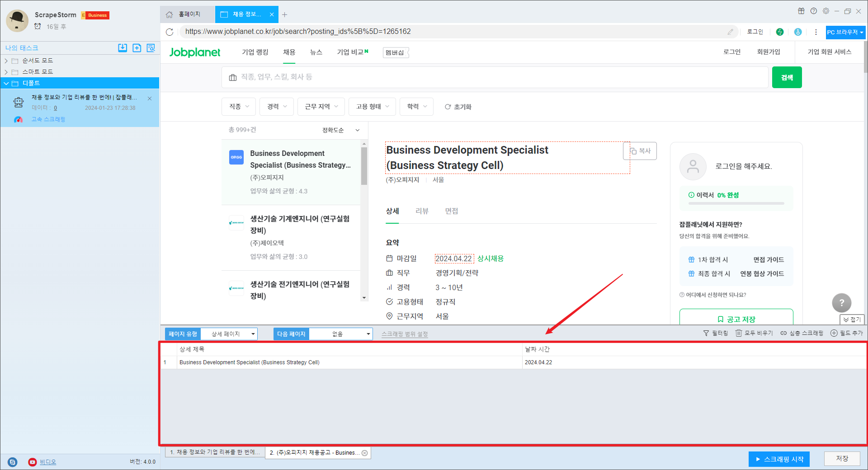Viewport: 868px width, 470px height.
Task: Start scraping with 스크래핑 시작
Action: tap(779, 459)
